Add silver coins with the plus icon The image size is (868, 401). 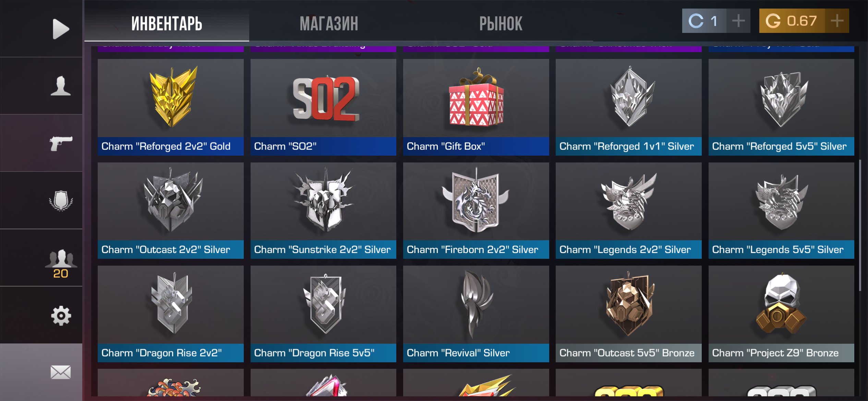738,21
